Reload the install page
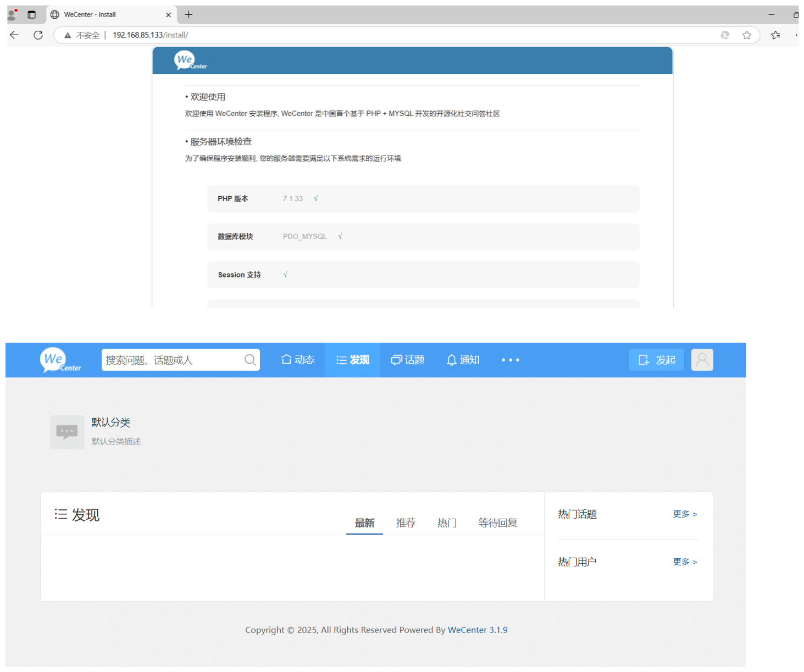The height and width of the screenshot is (672, 804). (x=38, y=35)
